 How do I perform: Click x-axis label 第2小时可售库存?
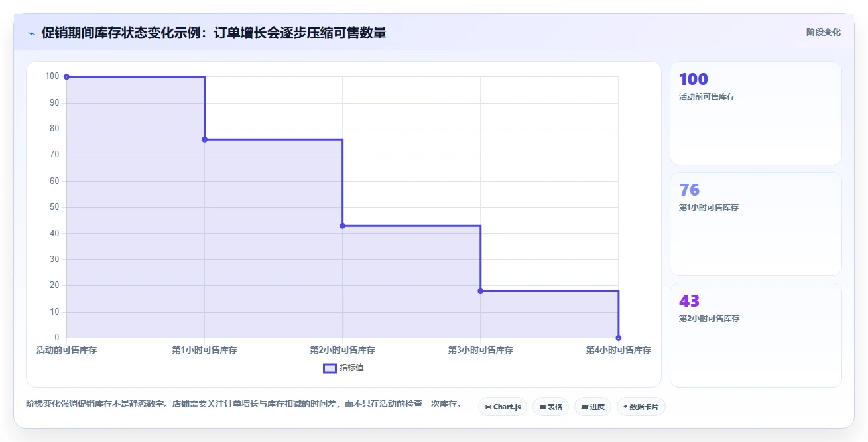point(342,350)
